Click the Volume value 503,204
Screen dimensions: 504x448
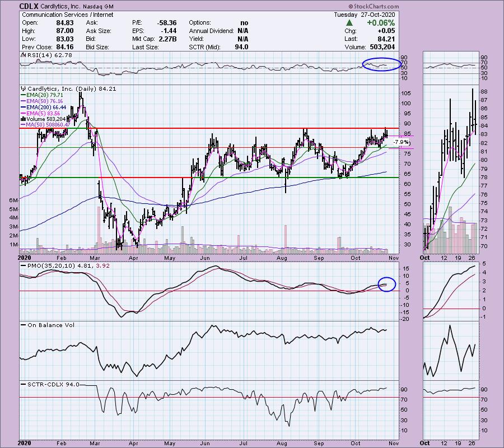tap(382, 47)
